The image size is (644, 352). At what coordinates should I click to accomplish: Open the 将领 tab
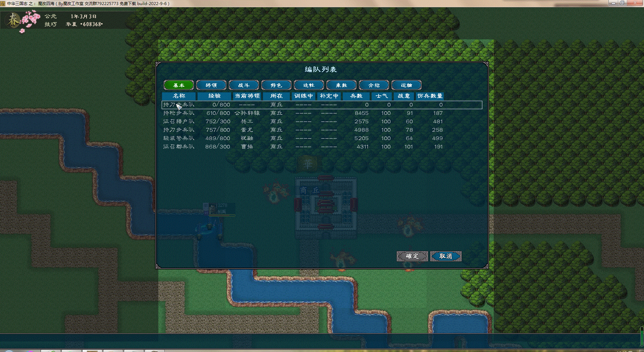(x=211, y=85)
